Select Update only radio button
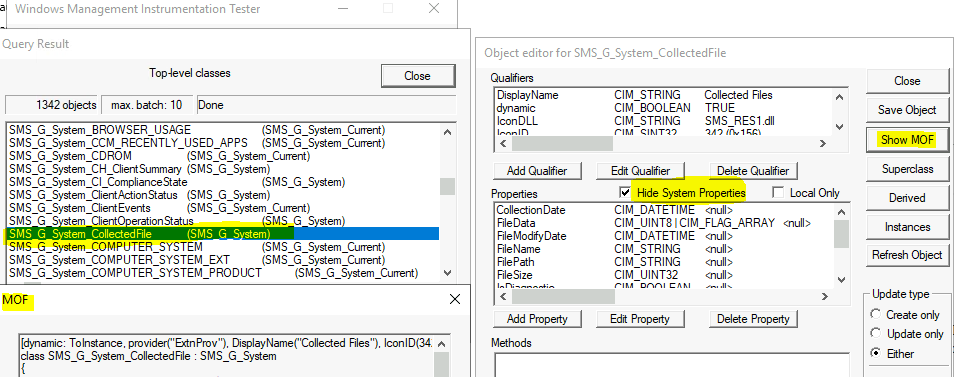Screen dimensions: 954x377 876,333
